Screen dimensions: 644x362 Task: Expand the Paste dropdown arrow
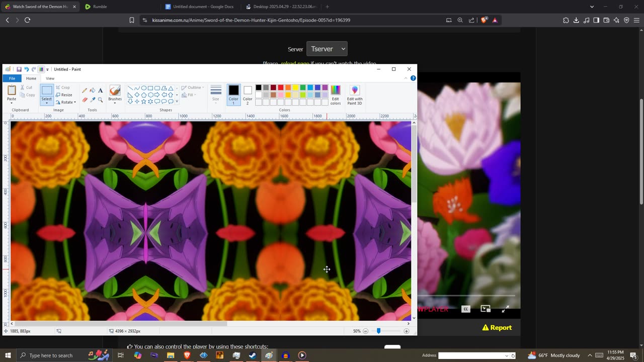[x=12, y=104]
